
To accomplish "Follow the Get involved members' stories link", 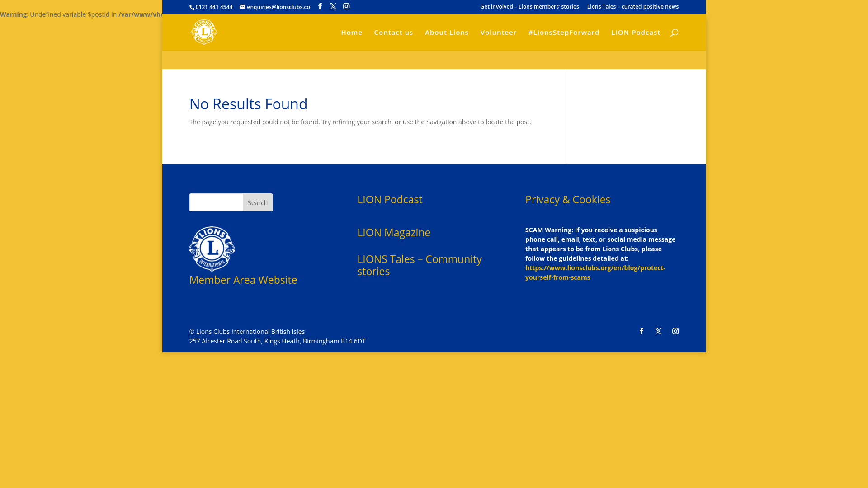I will pyautogui.click(x=529, y=7).
